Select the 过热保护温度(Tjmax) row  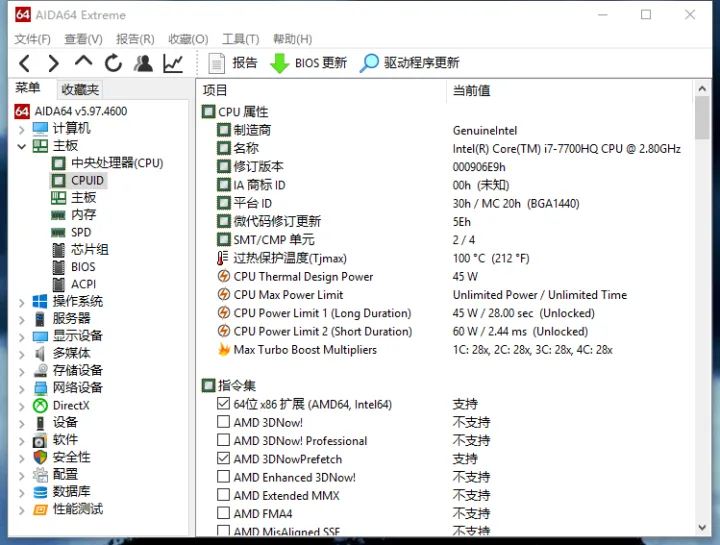click(444, 258)
